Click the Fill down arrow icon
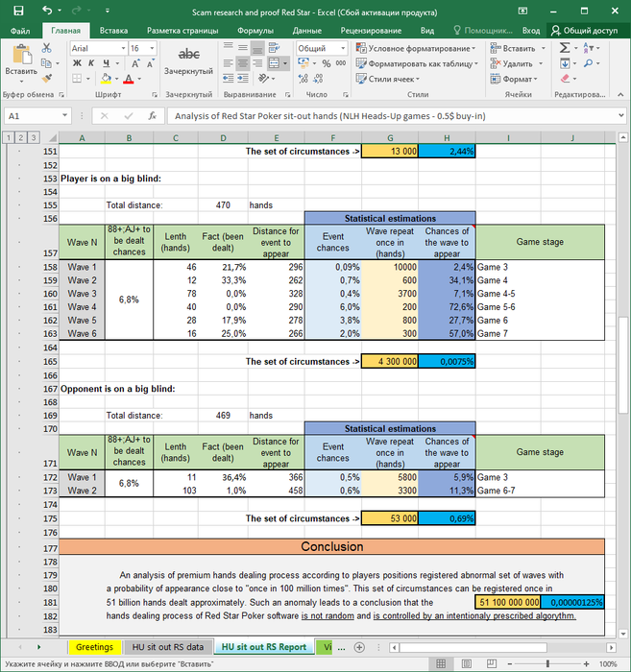 point(565,63)
